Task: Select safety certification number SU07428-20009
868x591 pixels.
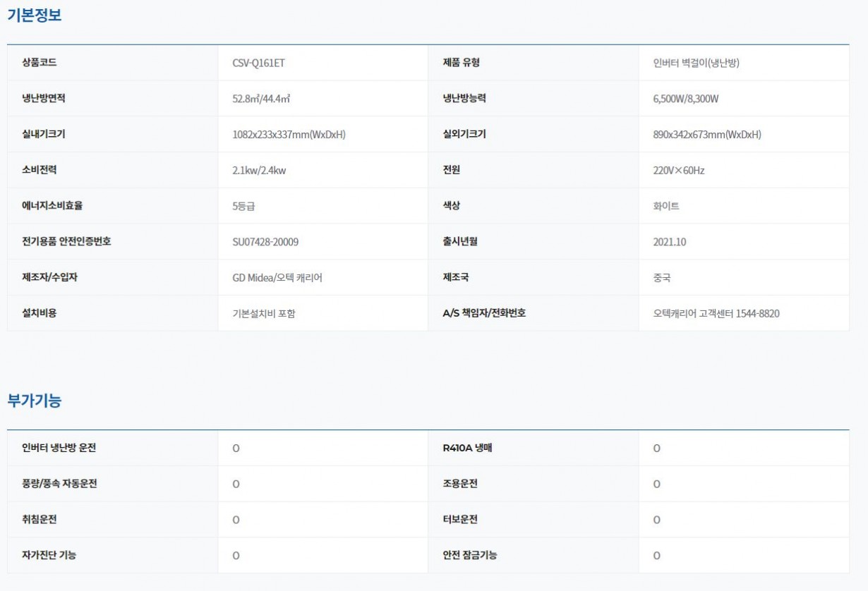Action: [x=265, y=242]
